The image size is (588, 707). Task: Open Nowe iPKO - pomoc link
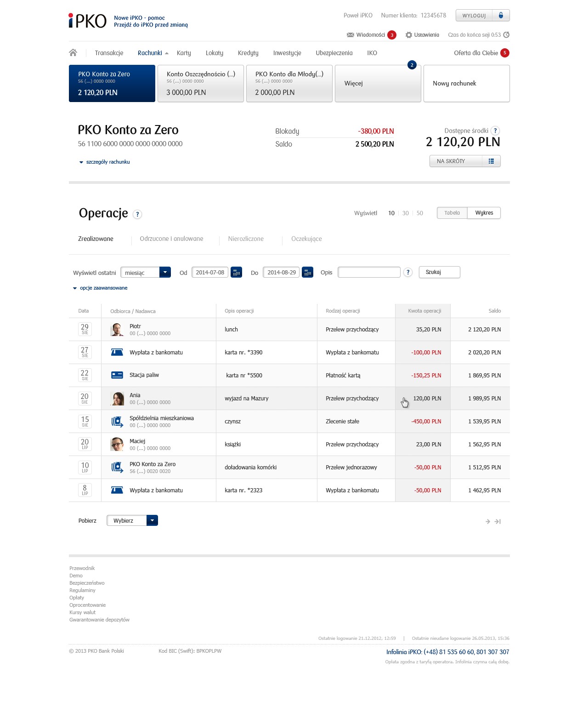click(x=139, y=18)
